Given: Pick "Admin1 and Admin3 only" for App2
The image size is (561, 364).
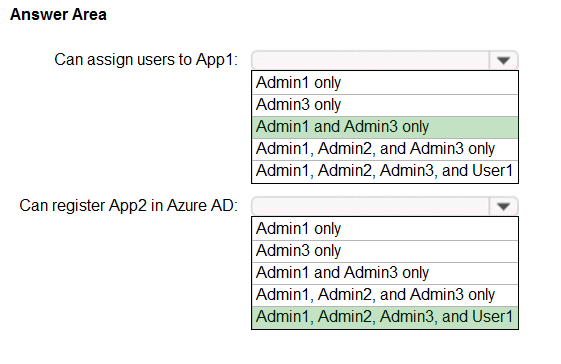Looking at the screenshot, I should [385, 273].
